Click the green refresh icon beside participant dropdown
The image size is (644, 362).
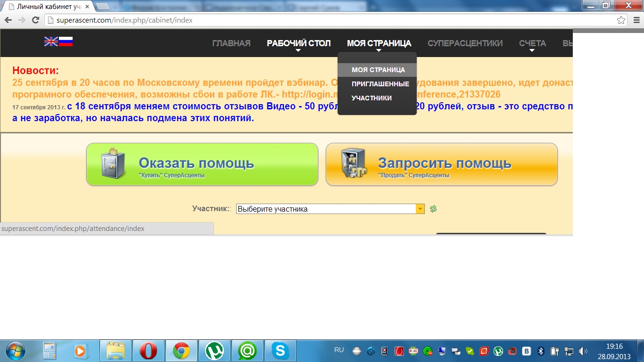pos(433,209)
